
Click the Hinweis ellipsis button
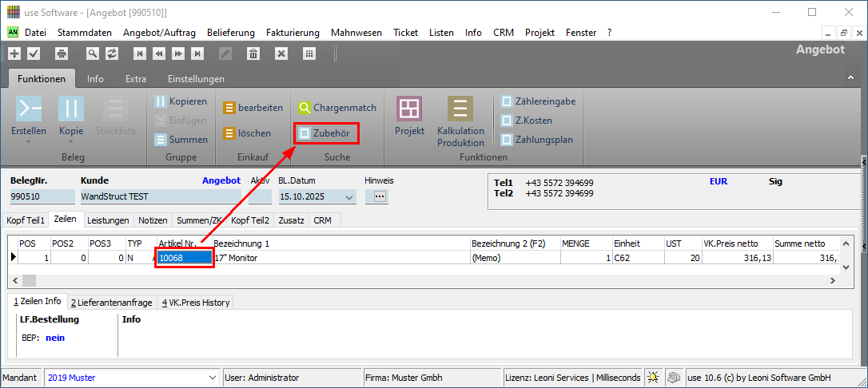point(380,196)
